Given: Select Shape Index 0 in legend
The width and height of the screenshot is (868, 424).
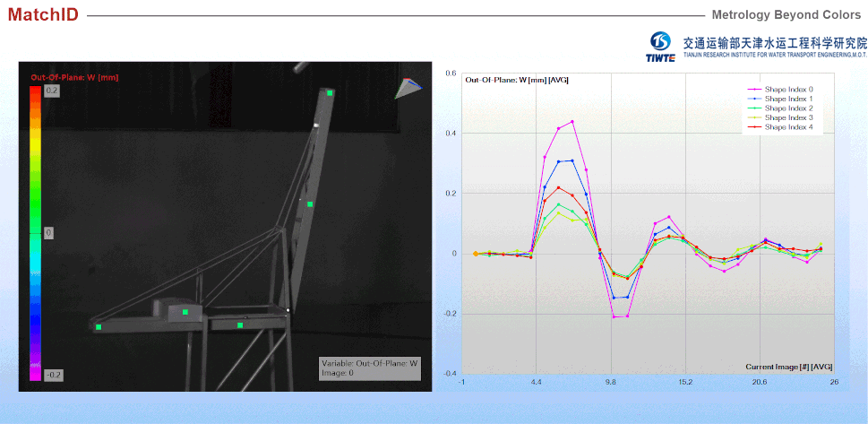Looking at the screenshot, I should (x=780, y=90).
